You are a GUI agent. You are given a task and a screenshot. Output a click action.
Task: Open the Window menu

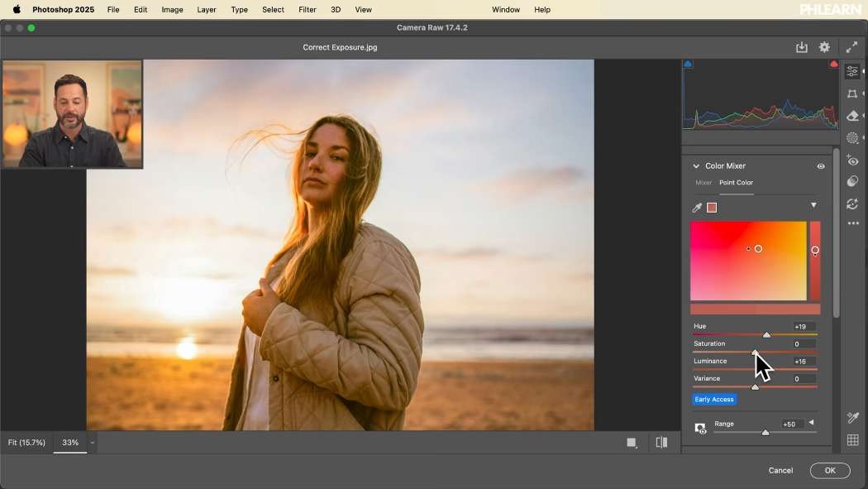pyautogui.click(x=505, y=9)
